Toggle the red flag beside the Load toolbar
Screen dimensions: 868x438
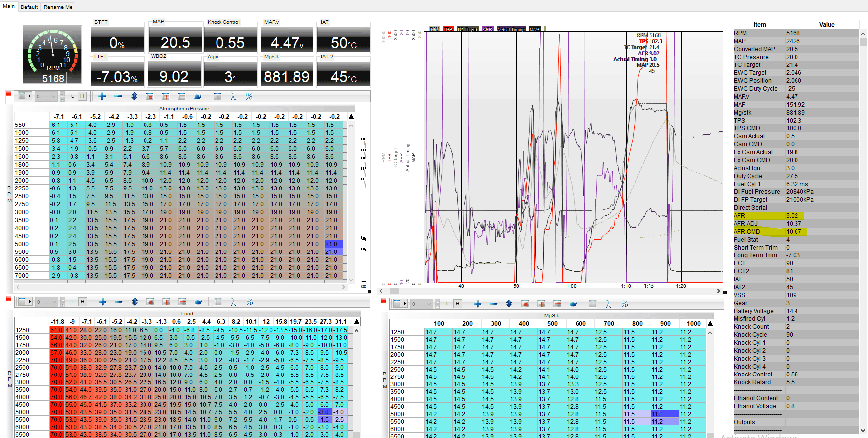[x=8, y=299]
